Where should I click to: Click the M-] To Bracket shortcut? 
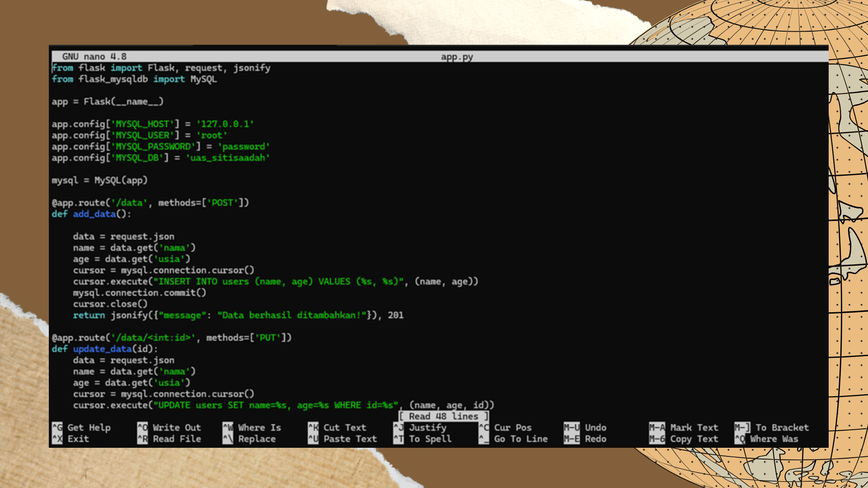pyautogui.click(x=772, y=427)
